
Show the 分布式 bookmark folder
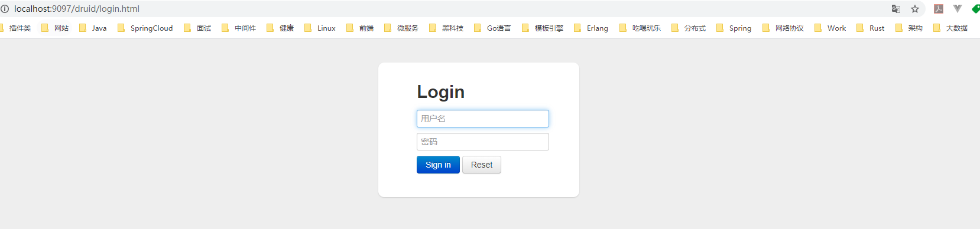pyautogui.click(x=689, y=28)
